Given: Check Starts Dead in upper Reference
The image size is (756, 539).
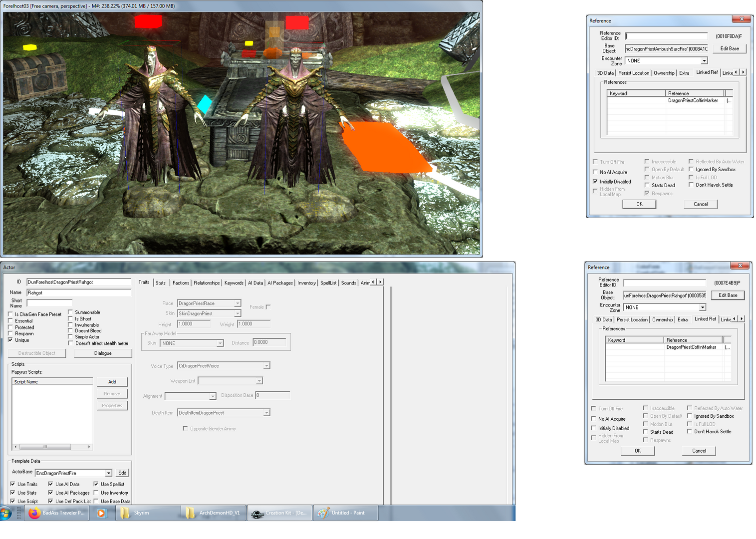Looking at the screenshot, I should [x=647, y=185].
